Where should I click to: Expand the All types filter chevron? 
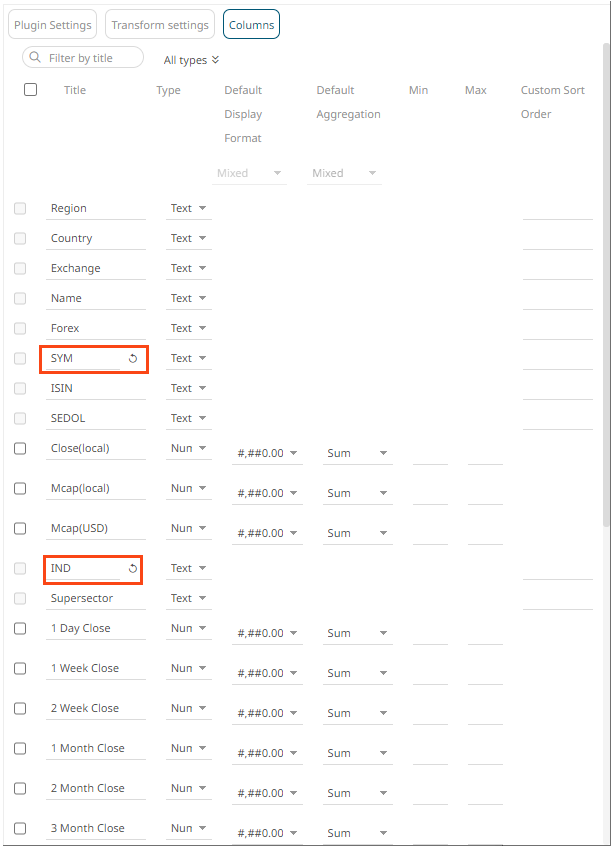click(215, 60)
